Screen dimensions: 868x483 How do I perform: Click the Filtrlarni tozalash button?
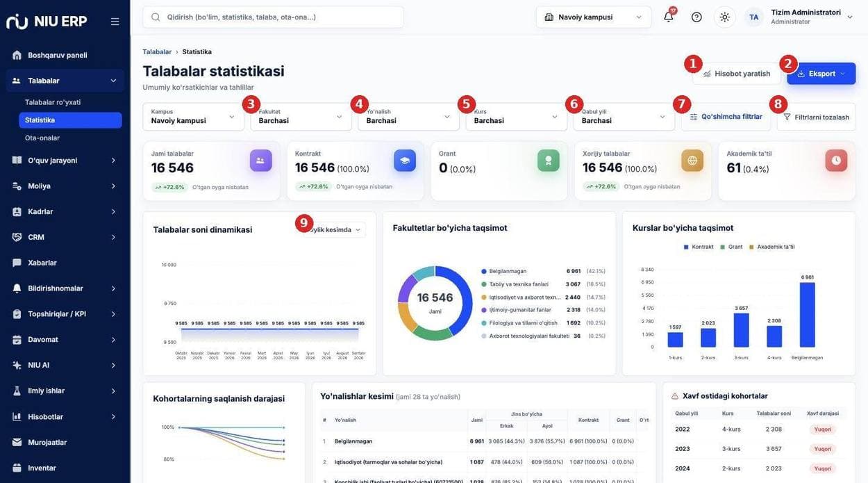[x=816, y=117]
